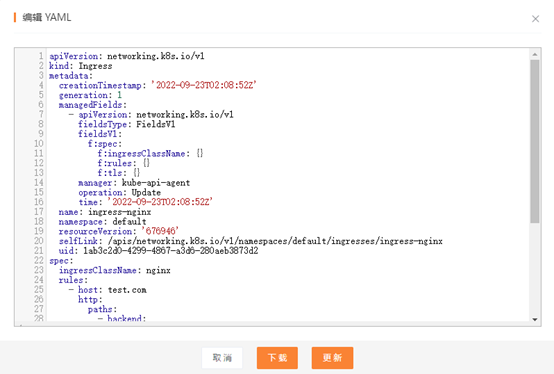Click the vertical scrollbar thumb
This screenshot has width=554, height=374.
coord(535,141)
